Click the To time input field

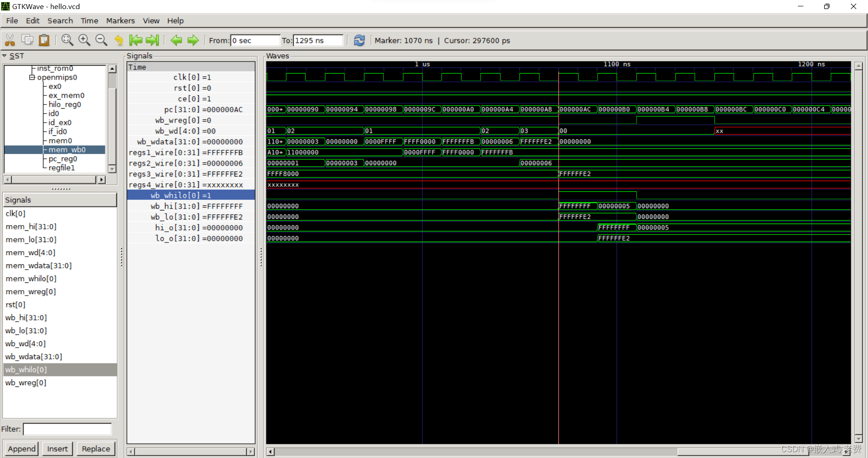point(318,40)
